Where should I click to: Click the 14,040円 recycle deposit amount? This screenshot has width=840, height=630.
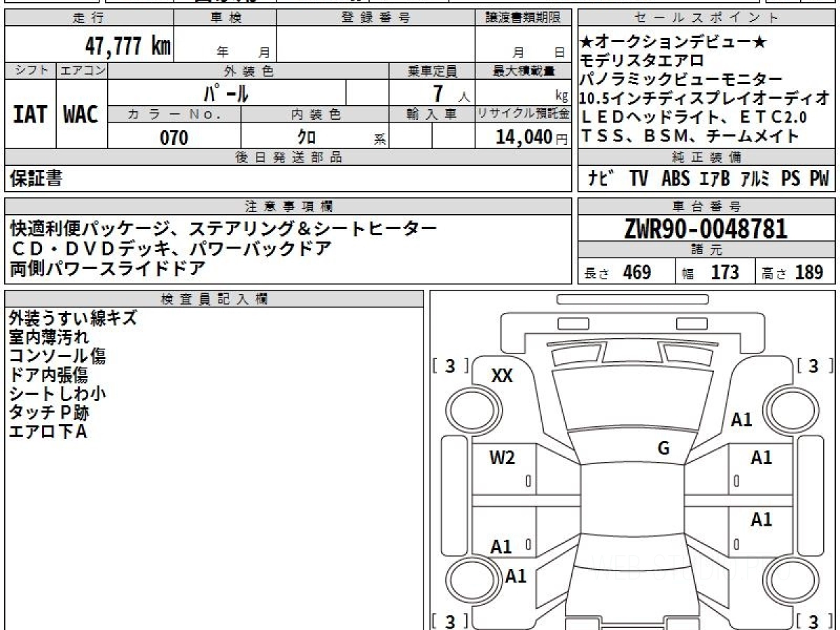tap(531, 137)
